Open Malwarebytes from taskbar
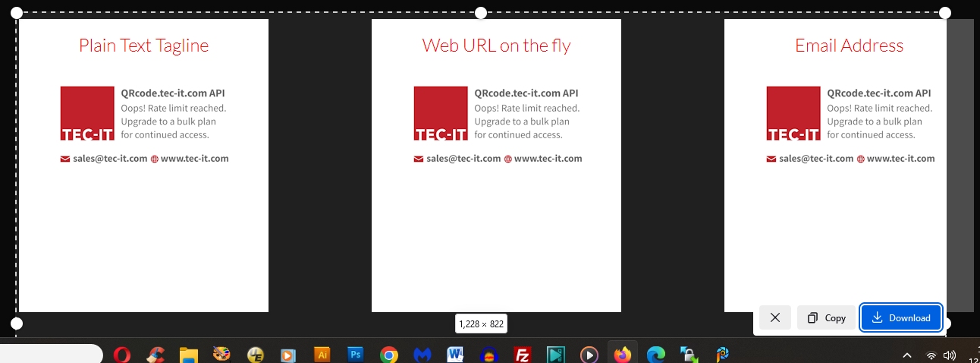The width and height of the screenshot is (980, 363). 422,355
